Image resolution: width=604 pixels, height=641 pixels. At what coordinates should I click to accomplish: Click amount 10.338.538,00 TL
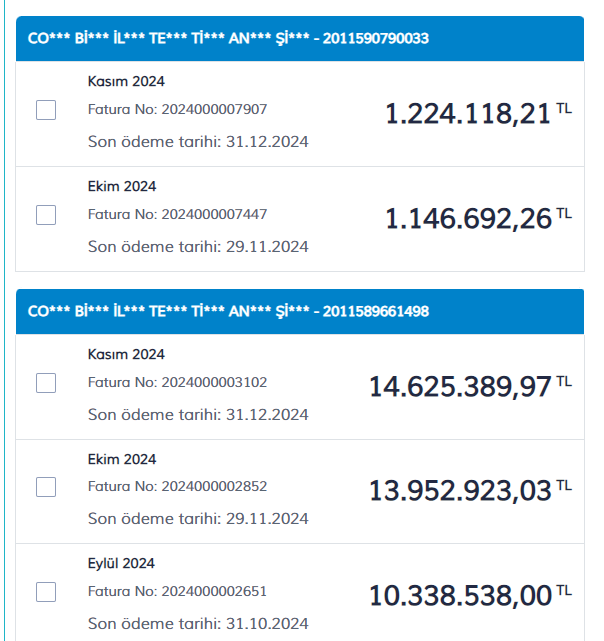(470, 595)
